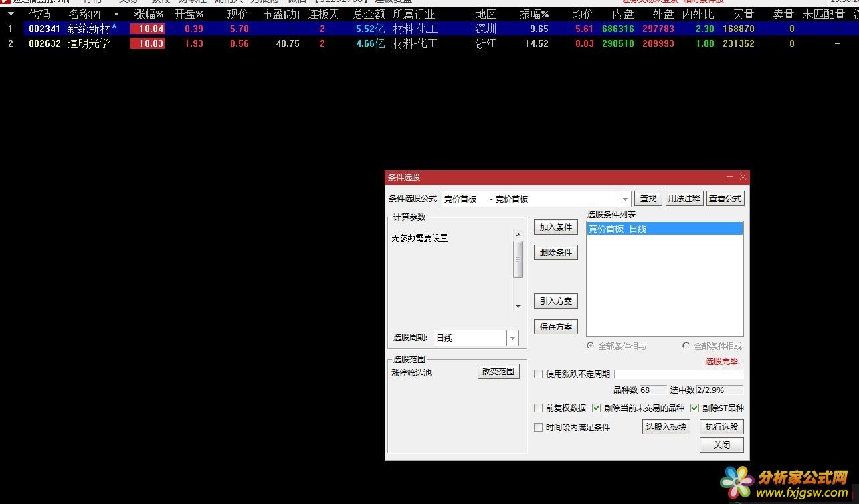Click 总金额 value 5.52亿
859x504 pixels.
[371, 29]
